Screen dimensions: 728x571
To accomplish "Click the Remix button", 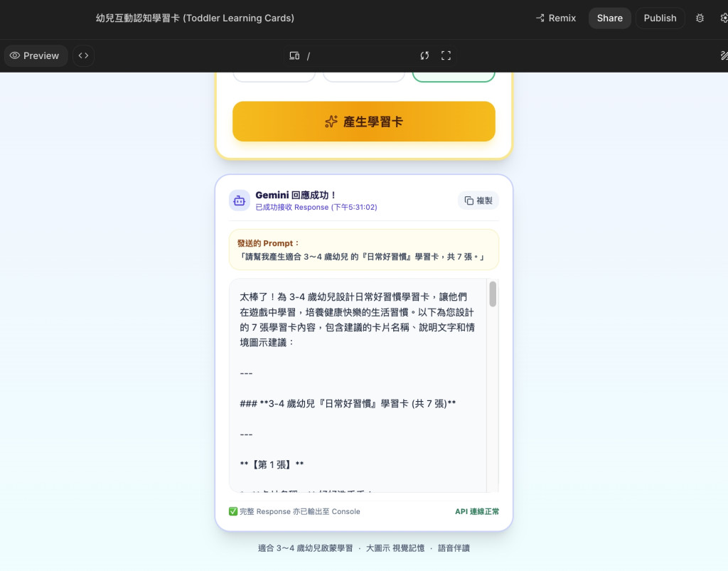I will [556, 18].
